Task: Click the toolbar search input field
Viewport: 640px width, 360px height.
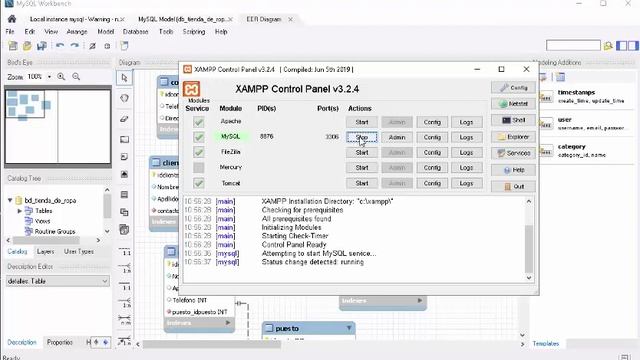Action: (x=573, y=45)
